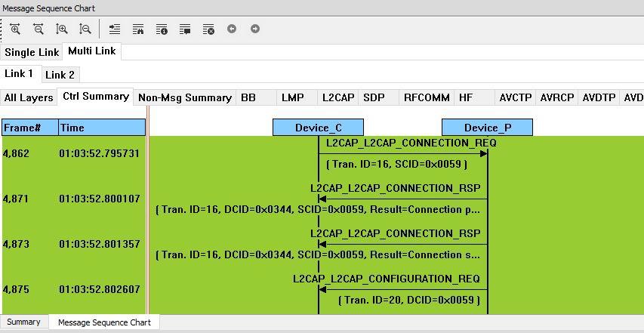The height and width of the screenshot is (333, 644).
Task: Click the list comment bubble icon
Action: coord(185,29)
